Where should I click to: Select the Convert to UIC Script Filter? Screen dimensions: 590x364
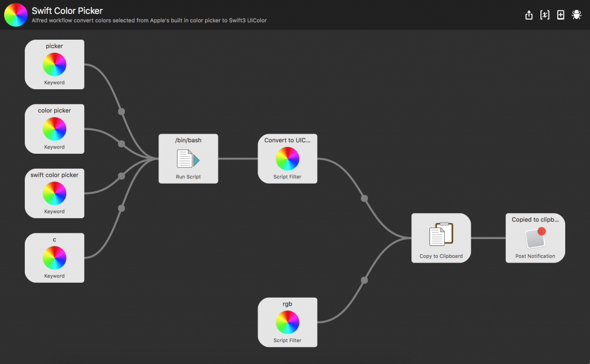click(288, 158)
